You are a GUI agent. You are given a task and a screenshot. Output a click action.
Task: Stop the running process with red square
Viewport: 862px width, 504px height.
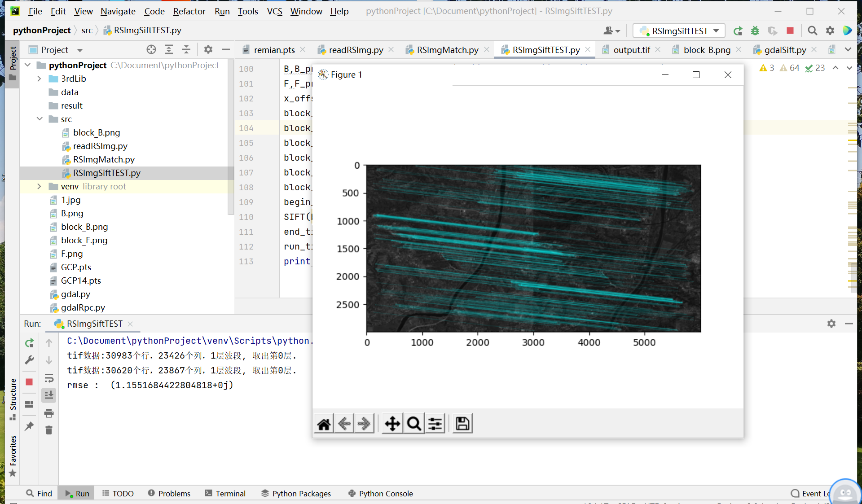pyautogui.click(x=790, y=31)
